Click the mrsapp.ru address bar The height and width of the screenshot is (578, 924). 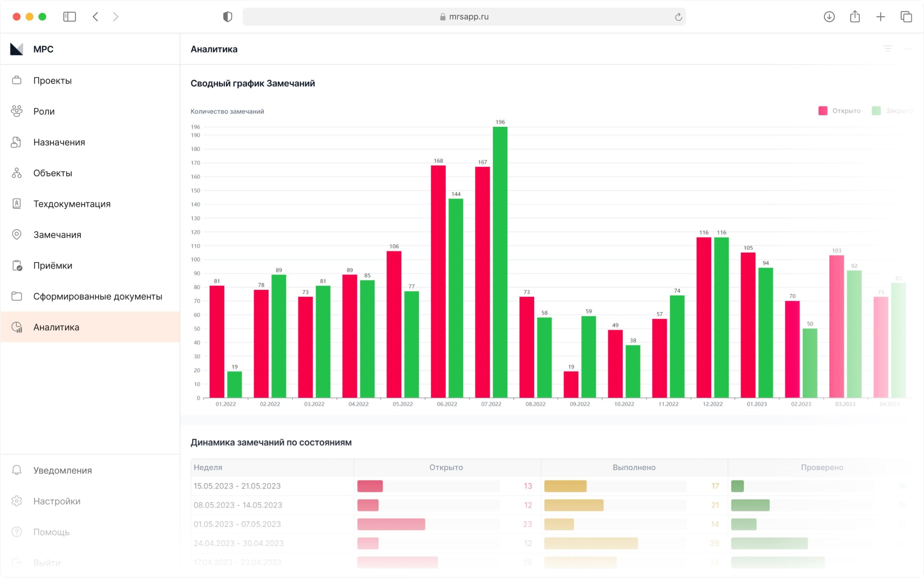[464, 16]
